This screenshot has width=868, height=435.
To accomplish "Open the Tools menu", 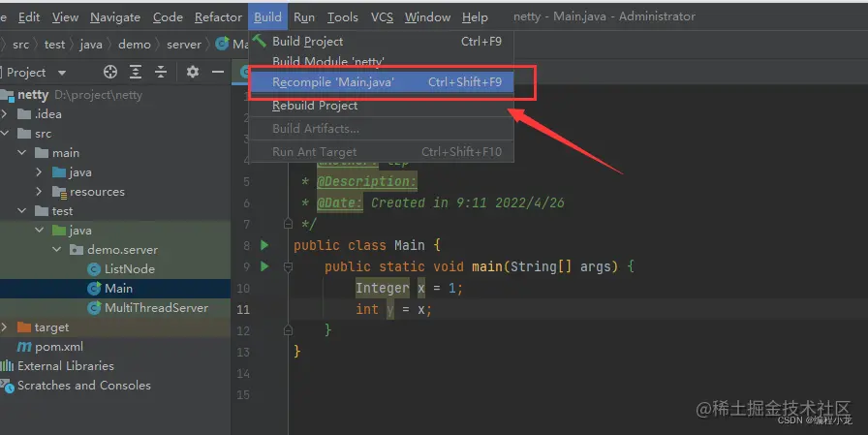I will [x=343, y=17].
